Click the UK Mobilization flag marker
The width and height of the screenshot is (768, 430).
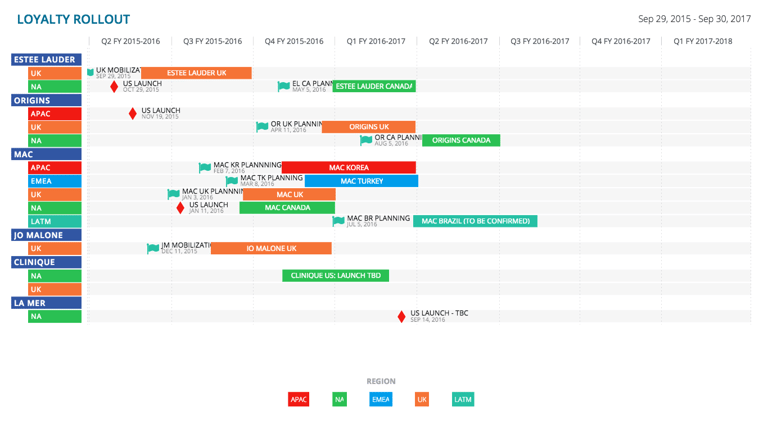[x=90, y=72]
